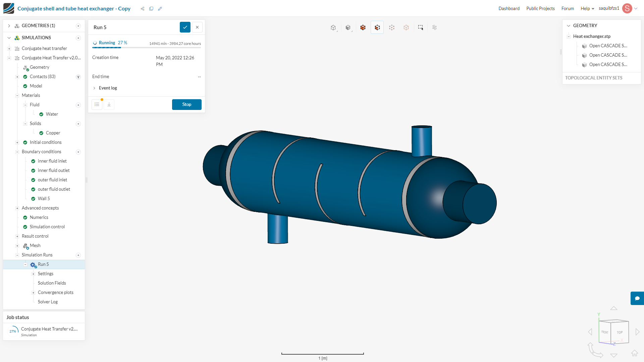Open the Solver Log item
Viewport: 644px width, 362px height.
48,302
